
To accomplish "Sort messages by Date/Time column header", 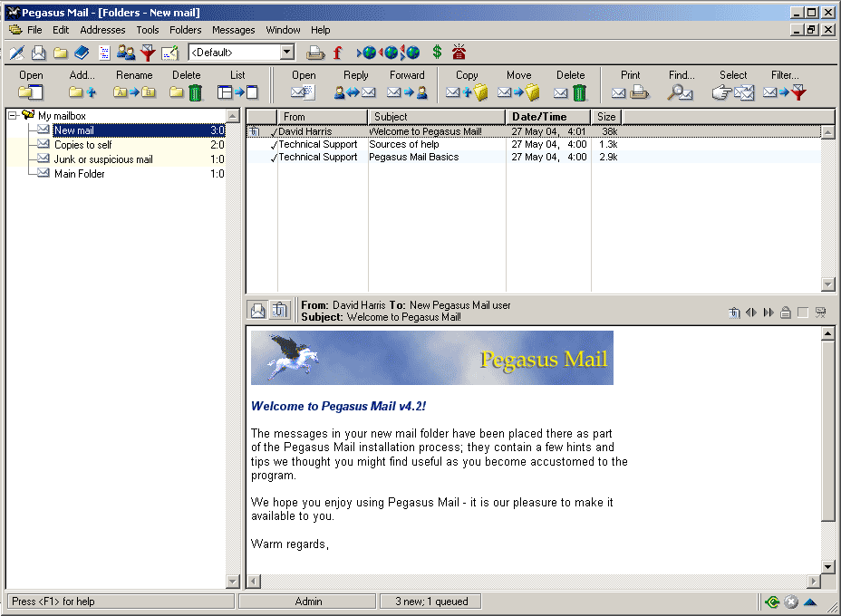I will [x=548, y=116].
